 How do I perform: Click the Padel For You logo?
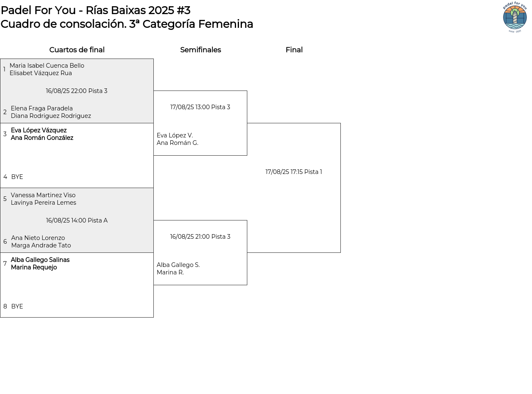(515, 17)
